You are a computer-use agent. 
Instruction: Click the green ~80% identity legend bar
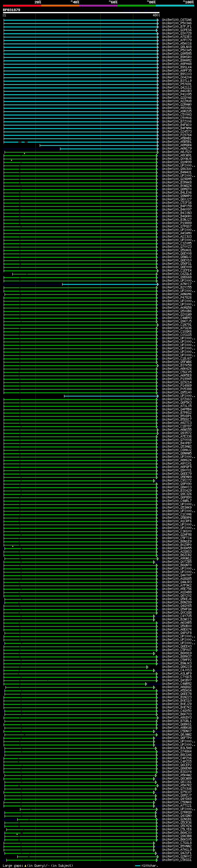pyautogui.click(x=137, y=6)
